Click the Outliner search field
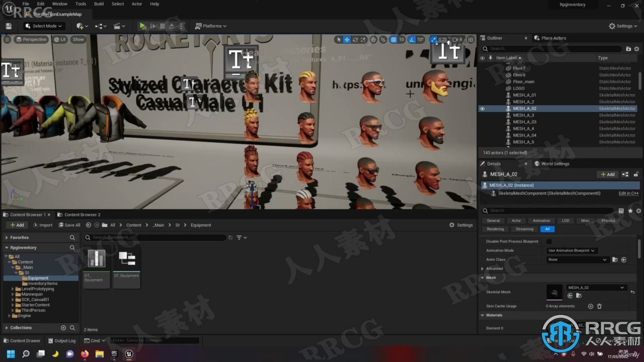Image resolution: width=644 pixels, height=362 pixels. 551,48
